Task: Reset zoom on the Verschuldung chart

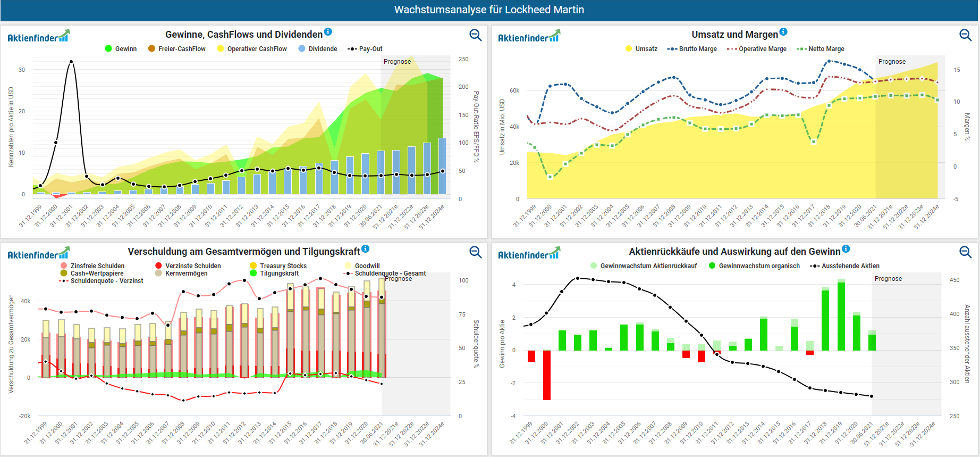Action: click(475, 252)
